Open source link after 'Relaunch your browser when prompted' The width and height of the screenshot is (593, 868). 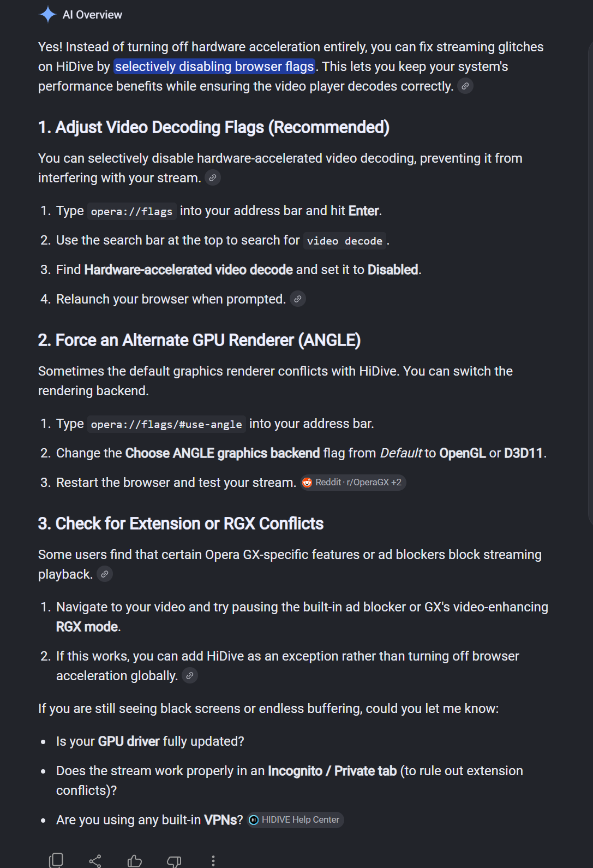coord(298,299)
